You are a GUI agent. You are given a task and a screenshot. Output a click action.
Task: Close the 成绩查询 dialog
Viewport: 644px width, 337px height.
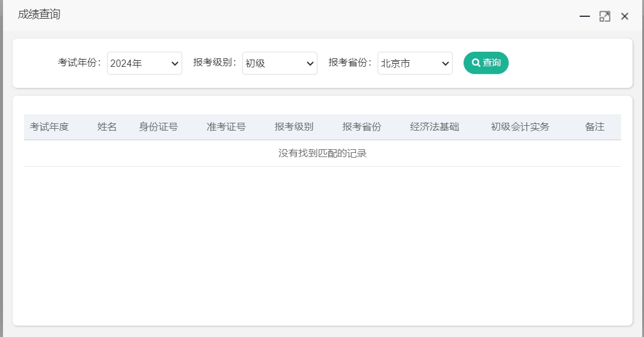tap(625, 16)
